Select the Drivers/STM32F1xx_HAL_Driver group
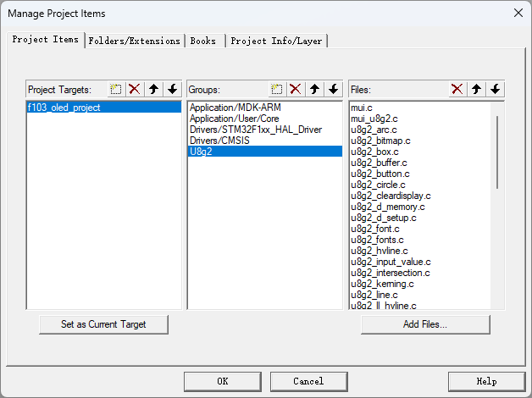 pyautogui.click(x=265, y=130)
